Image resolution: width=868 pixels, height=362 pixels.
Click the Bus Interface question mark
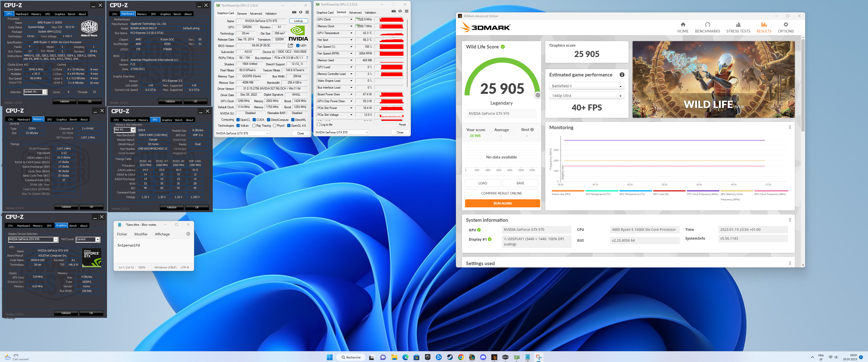pyautogui.click(x=307, y=58)
